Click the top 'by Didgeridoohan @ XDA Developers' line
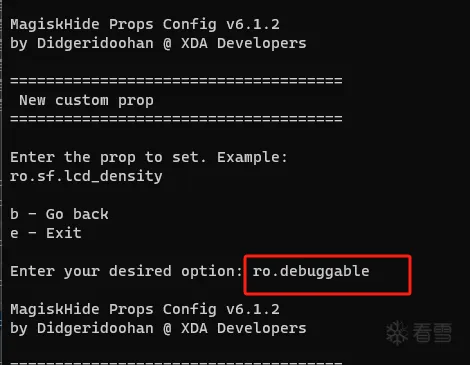 coord(158,43)
